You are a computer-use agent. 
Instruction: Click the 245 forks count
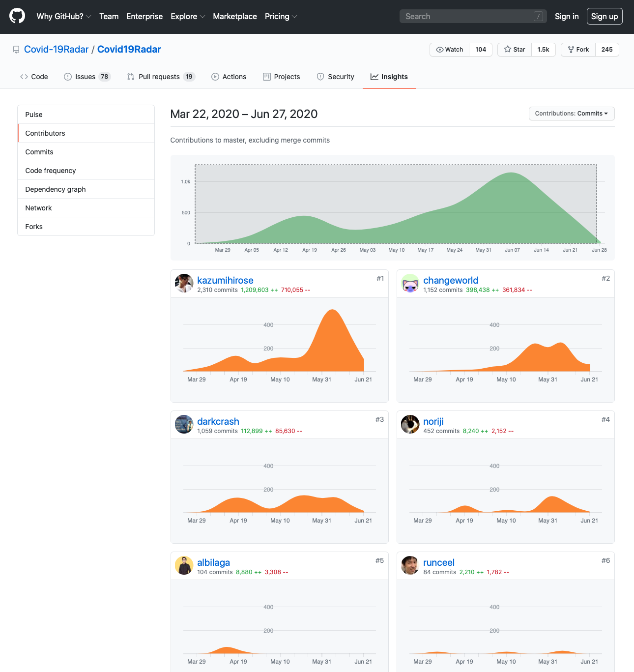(x=607, y=50)
